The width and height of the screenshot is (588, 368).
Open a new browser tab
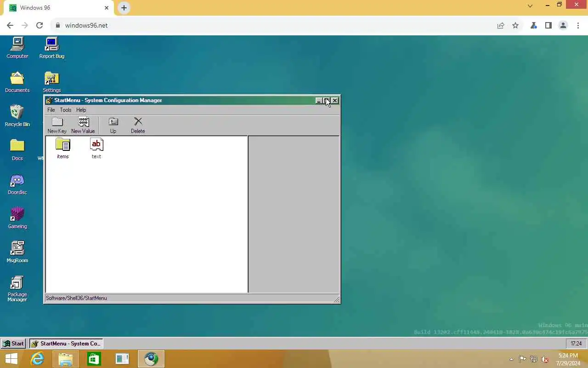point(124,8)
